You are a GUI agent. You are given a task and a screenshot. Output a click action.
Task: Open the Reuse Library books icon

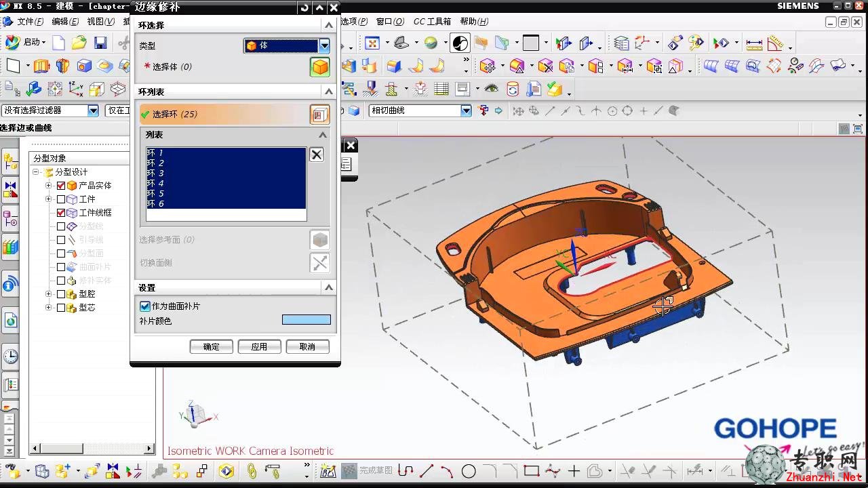pyautogui.click(x=11, y=247)
